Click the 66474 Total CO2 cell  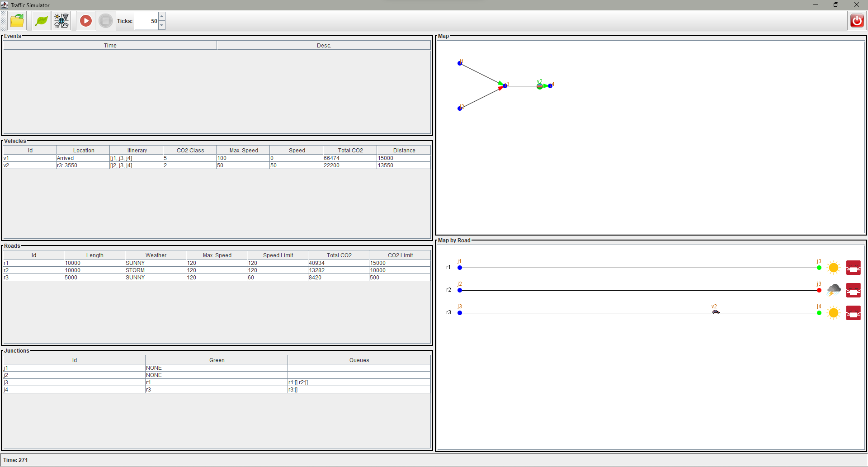(x=349, y=158)
